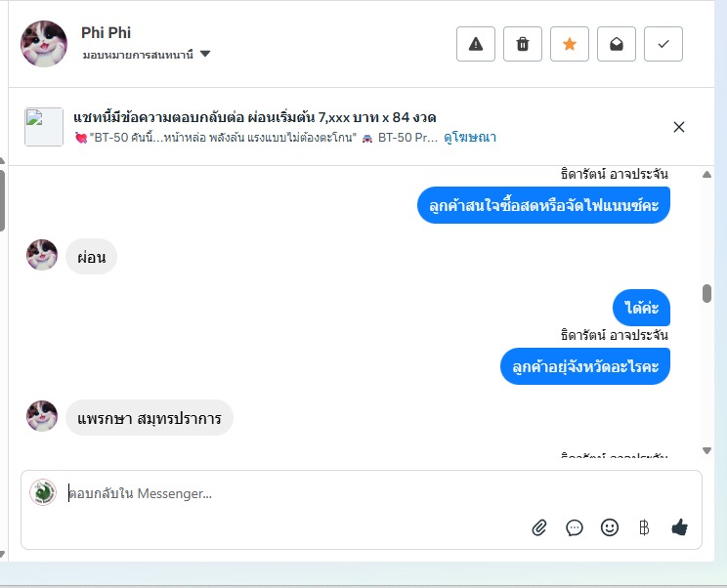Focus the ตอบกลับใน Messenger reply field

click(x=293, y=494)
